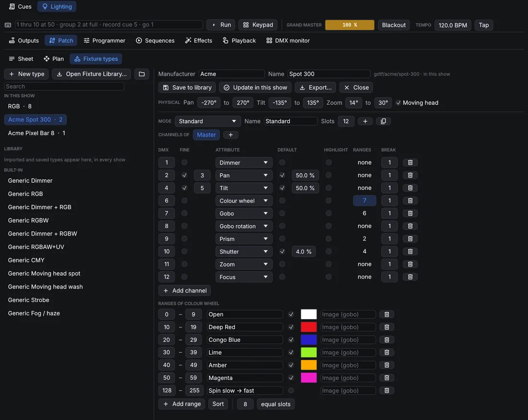Delete the Zoom channel row

(x=410, y=264)
